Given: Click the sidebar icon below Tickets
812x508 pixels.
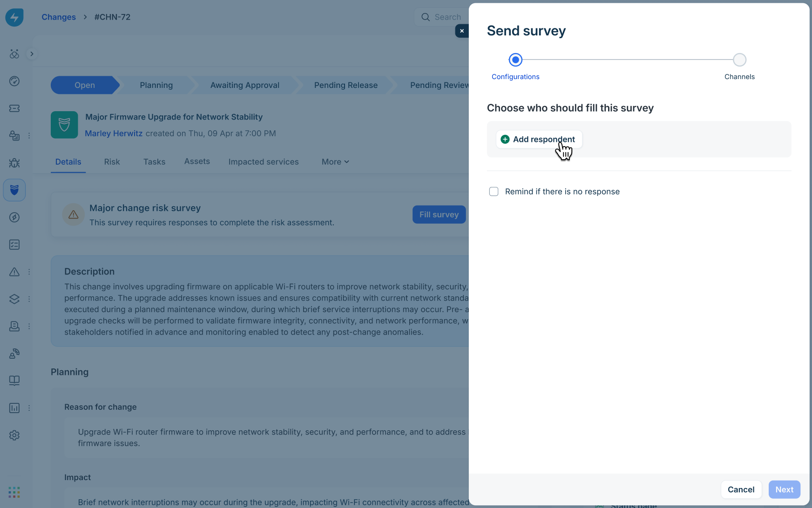Looking at the screenshot, I should tap(14, 135).
